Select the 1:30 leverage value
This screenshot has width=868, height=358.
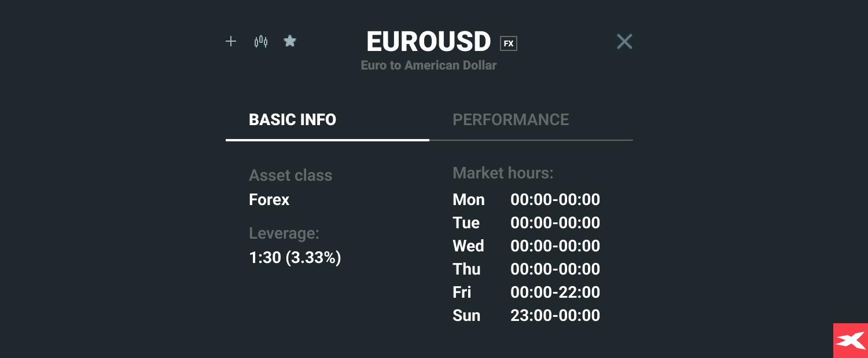pos(296,257)
